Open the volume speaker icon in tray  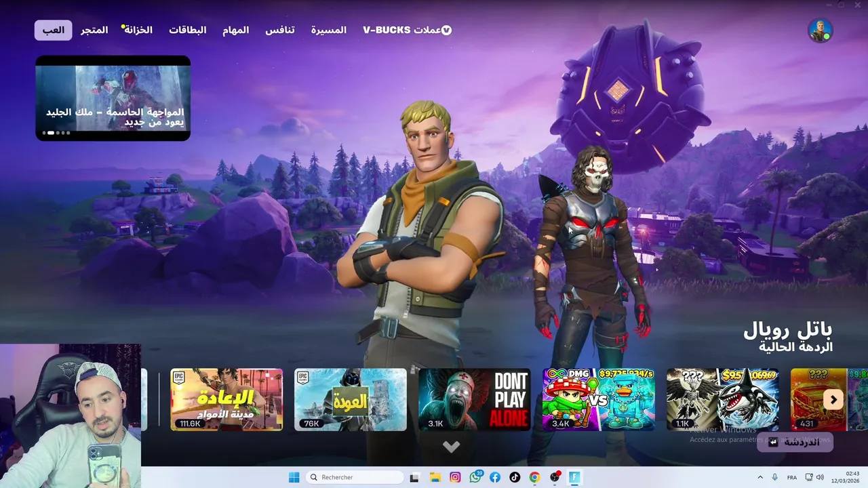(x=819, y=477)
